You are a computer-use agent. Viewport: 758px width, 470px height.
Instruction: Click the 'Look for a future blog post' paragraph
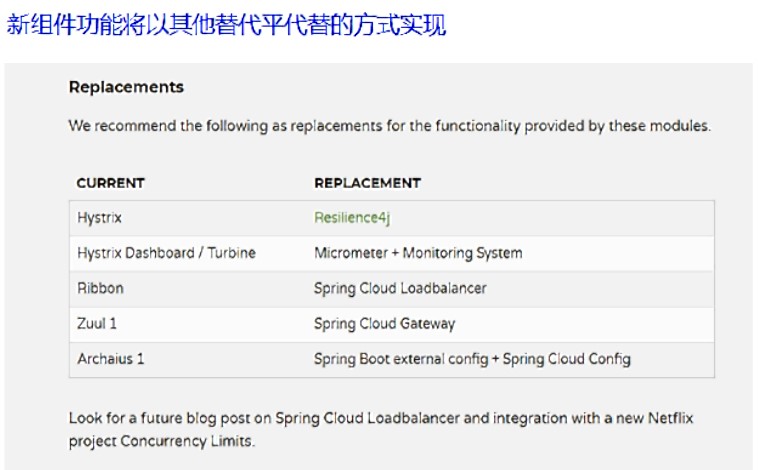pyautogui.click(x=381, y=429)
